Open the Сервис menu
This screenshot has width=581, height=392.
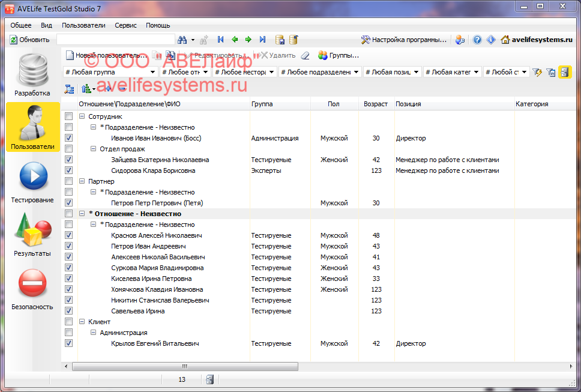click(125, 25)
